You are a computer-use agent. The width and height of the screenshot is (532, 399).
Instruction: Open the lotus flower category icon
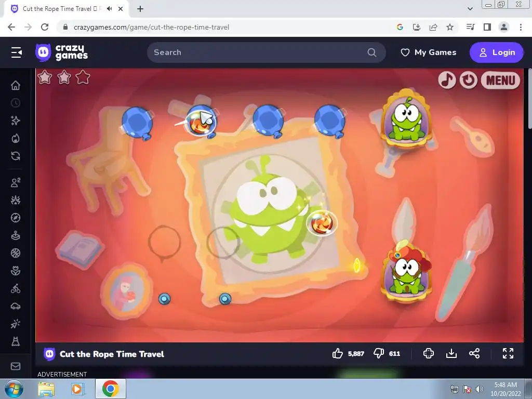point(16,271)
